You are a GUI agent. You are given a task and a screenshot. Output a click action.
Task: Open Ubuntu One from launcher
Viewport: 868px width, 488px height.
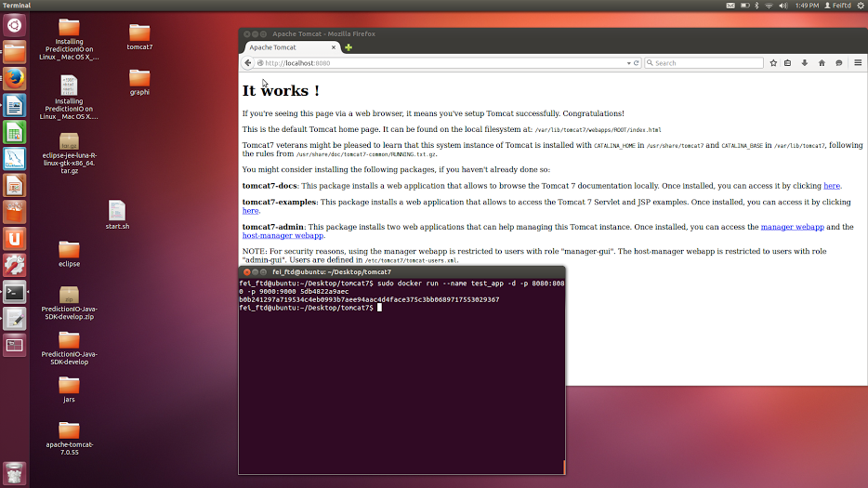click(x=14, y=239)
